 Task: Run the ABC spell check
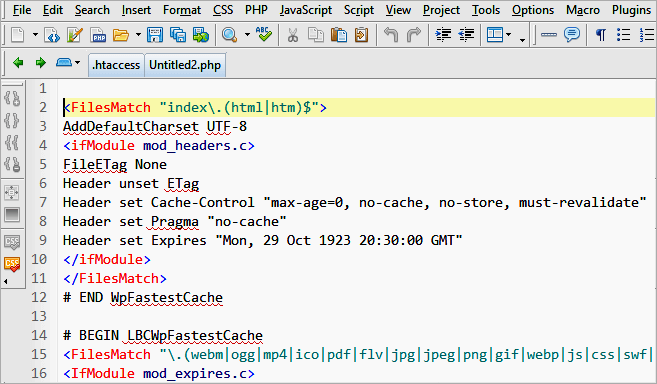pos(264,35)
